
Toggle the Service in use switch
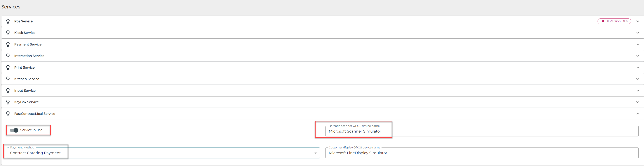tap(14, 130)
